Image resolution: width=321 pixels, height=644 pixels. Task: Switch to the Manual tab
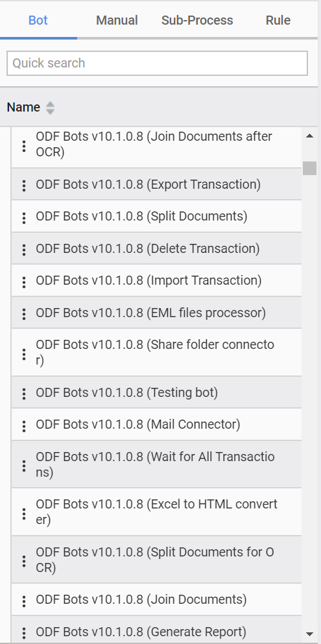tap(117, 20)
